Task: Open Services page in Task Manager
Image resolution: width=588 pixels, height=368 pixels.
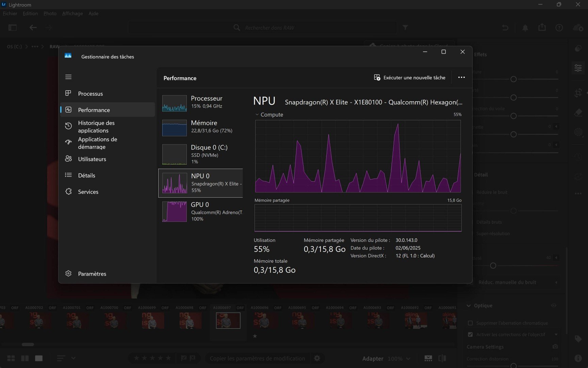Action: coord(108,192)
